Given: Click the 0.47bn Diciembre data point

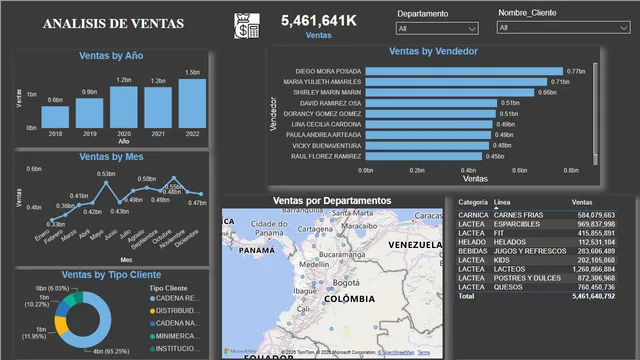Looking at the screenshot, I should [201, 194].
